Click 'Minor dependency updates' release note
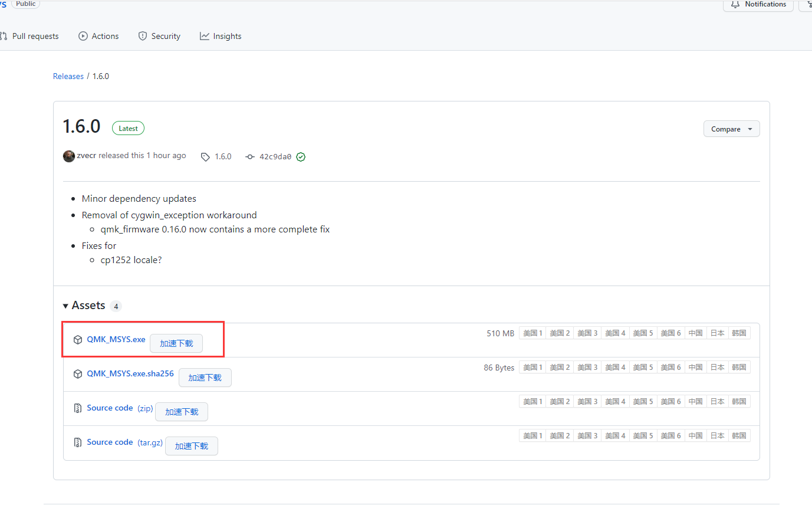The height and width of the screenshot is (515, 812). (x=139, y=199)
